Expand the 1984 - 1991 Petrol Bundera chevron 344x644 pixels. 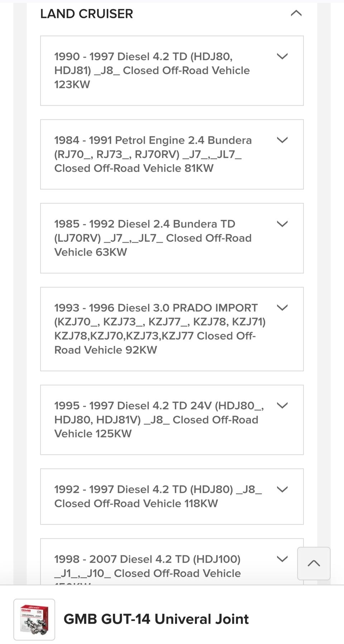(282, 140)
